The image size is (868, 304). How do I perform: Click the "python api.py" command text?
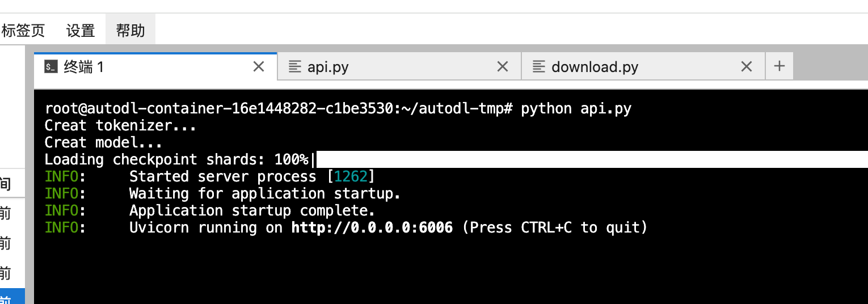[x=576, y=109]
